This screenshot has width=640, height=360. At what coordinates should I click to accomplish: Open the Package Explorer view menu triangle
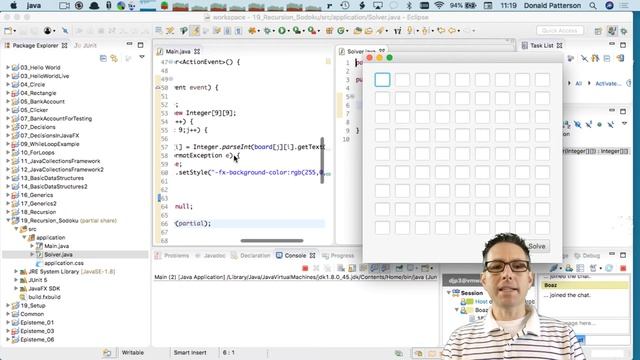coord(142,58)
